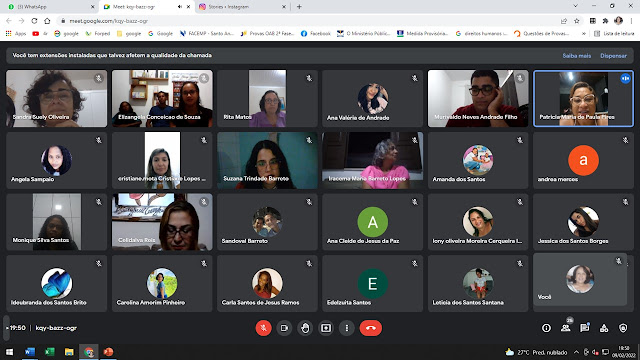Open more options three-dot menu
Viewport: 640px width, 360px height.
(x=347, y=328)
